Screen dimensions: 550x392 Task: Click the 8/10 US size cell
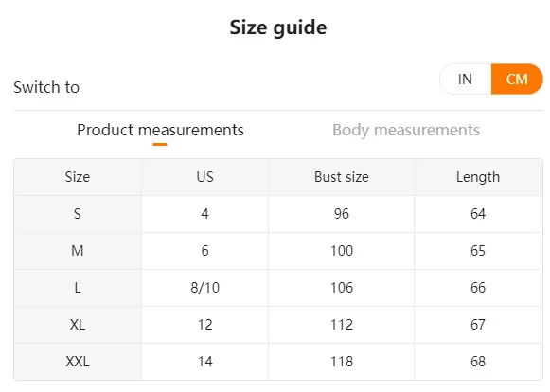[204, 288]
